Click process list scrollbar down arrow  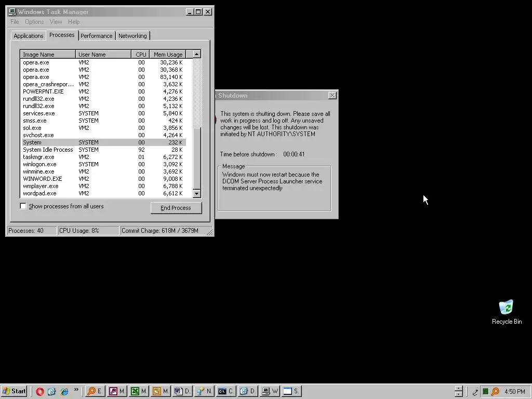point(197,194)
